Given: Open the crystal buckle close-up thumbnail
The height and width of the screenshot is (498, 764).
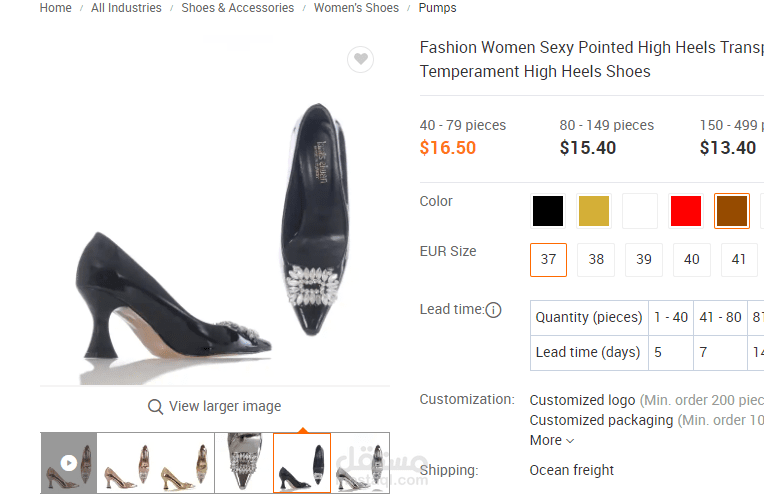Looking at the screenshot, I should (x=244, y=463).
